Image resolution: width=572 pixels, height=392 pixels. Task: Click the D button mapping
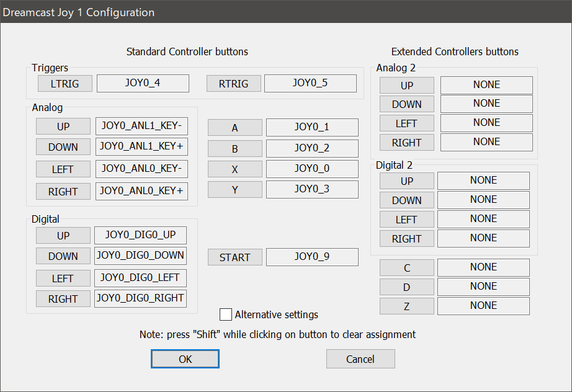(x=407, y=287)
